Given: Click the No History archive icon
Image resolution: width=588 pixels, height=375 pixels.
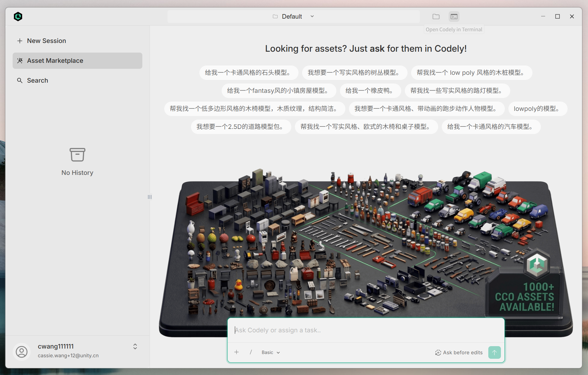Looking at the screenshot, I should click(x=77, y=155).
